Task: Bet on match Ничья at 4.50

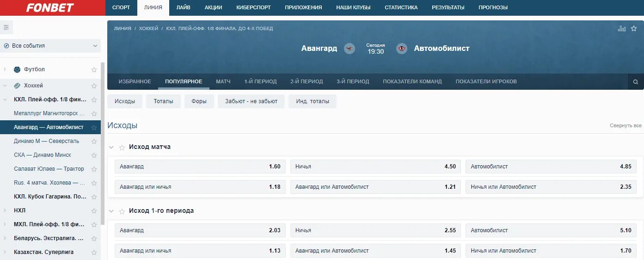Action: [x=375, y=167]
